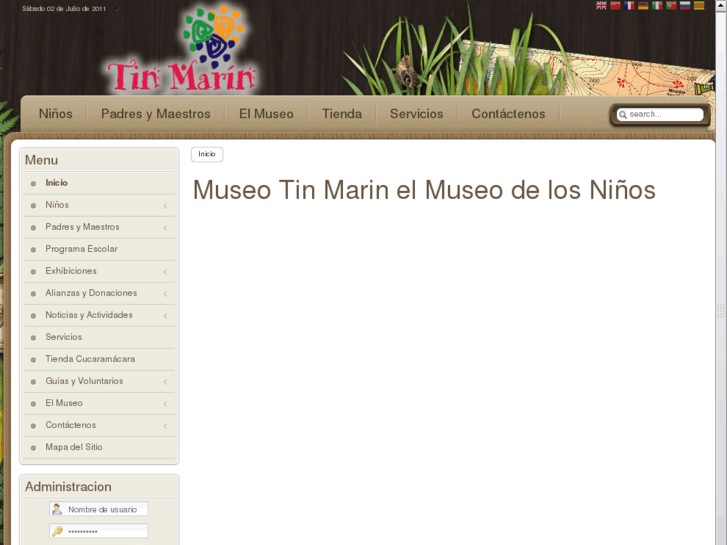This screenshot has height=545, width=727.
Task: Click the Inicio breadcrumb button
Action: (x=207, y=154)
